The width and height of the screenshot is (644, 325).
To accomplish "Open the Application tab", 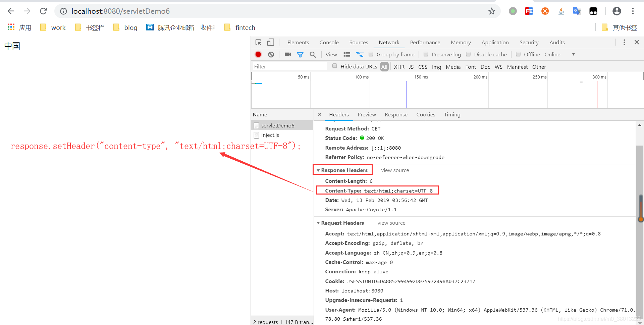I will click(x=495, y=42).
